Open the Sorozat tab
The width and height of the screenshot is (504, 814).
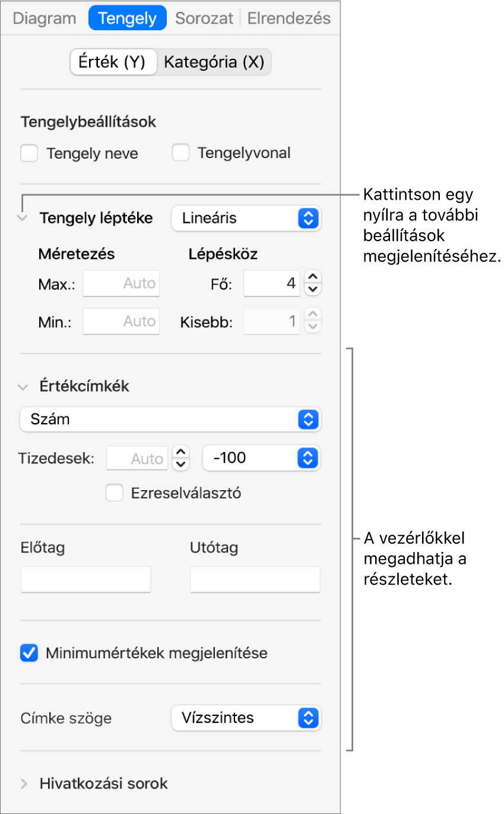click(x=204, y=18)
